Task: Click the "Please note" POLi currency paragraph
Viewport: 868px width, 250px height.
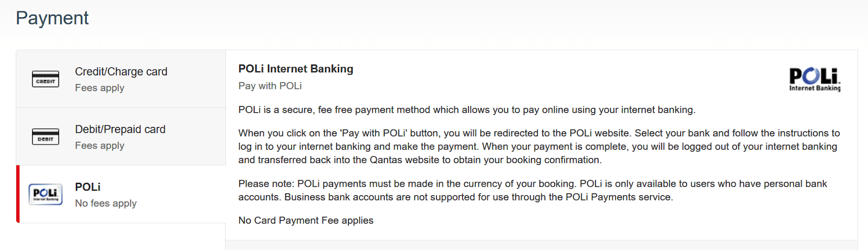Action: tap(533, 190)
